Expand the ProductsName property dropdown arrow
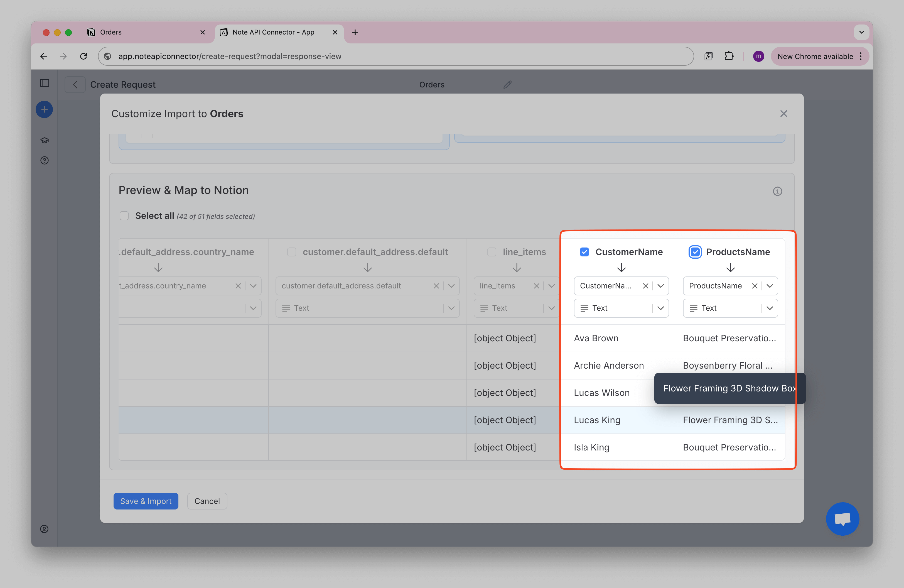Viewport: 904px width, 588px height. [770, 286]
